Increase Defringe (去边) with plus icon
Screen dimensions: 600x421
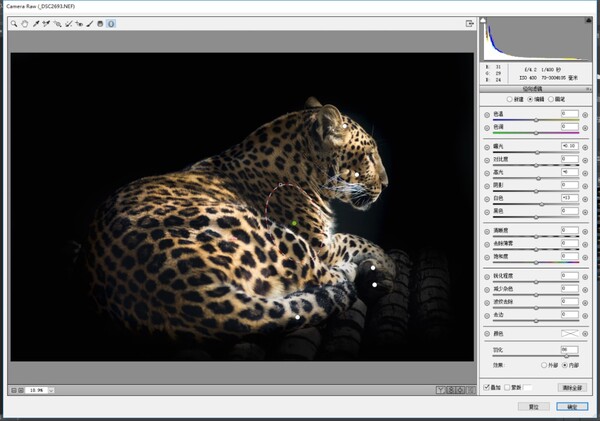(585, 316)
